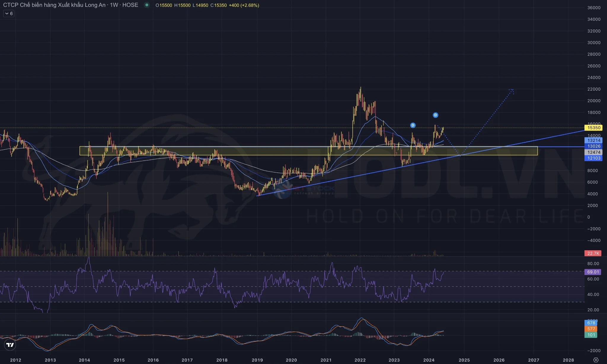Viewport: 607px width, 364px height.
Task: Click the green 101 histogram value label
Action: coord(591,335)
